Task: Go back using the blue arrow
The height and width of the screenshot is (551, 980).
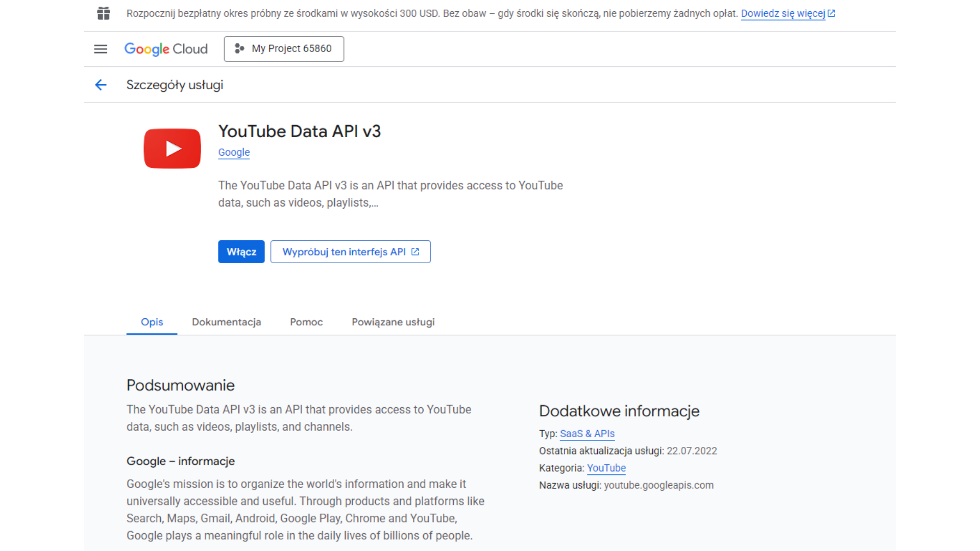Action: pos(101,85)
